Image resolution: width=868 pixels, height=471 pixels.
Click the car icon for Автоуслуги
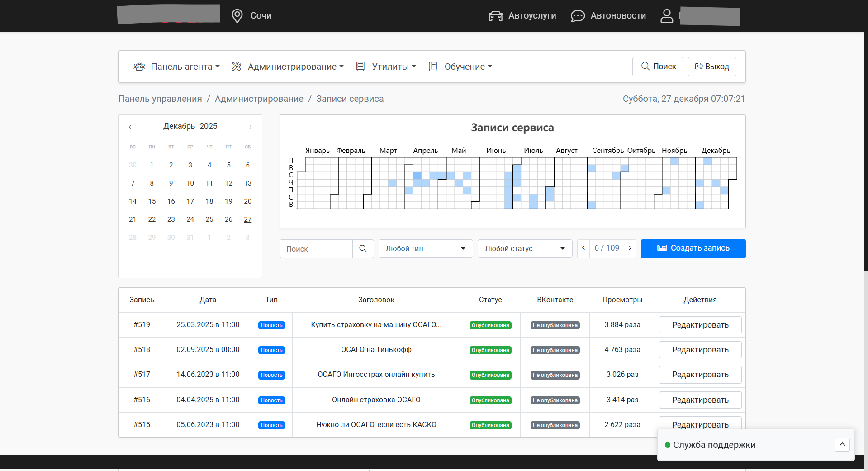pyautogui.click(x=495, y=16)
